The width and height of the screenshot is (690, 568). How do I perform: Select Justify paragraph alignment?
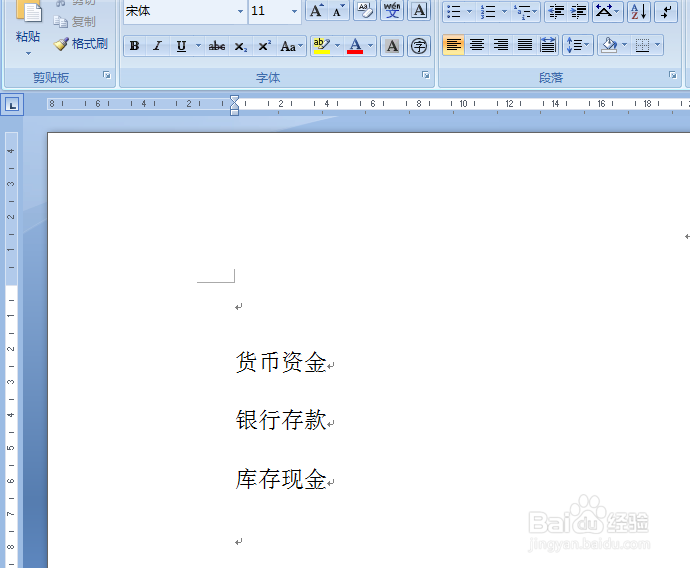pos(525,45)
